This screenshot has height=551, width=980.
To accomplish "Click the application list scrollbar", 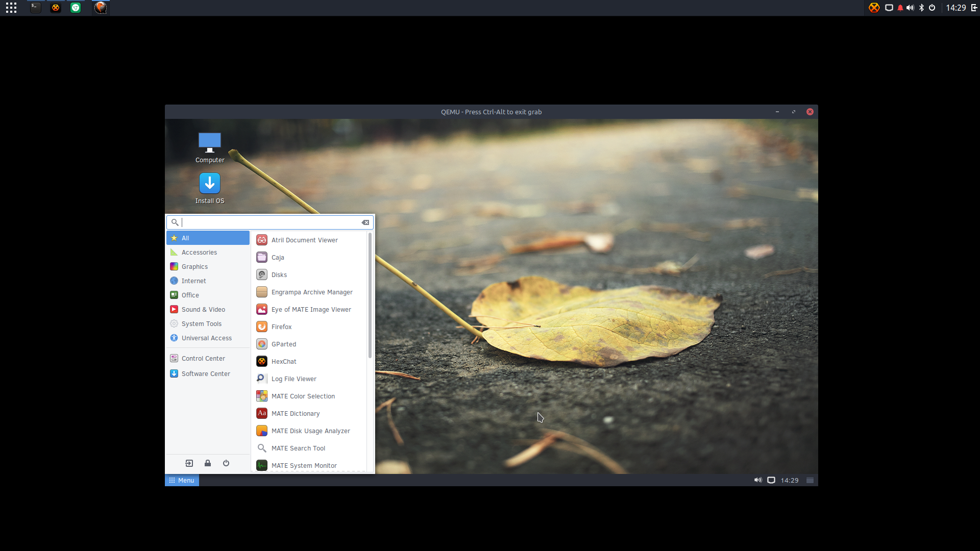I will 370,296.
